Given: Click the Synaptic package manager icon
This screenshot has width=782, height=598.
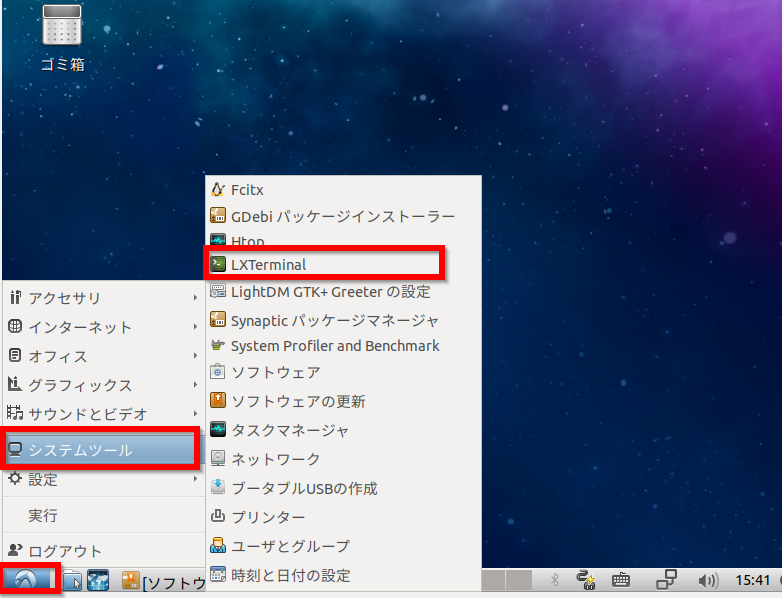Looking at the screenshot, I should click(217, 320).
